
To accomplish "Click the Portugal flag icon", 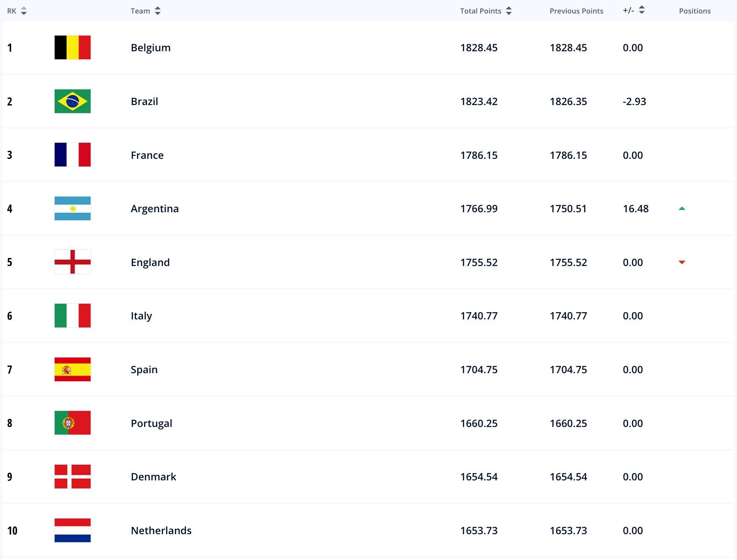I will coord(72,423).
